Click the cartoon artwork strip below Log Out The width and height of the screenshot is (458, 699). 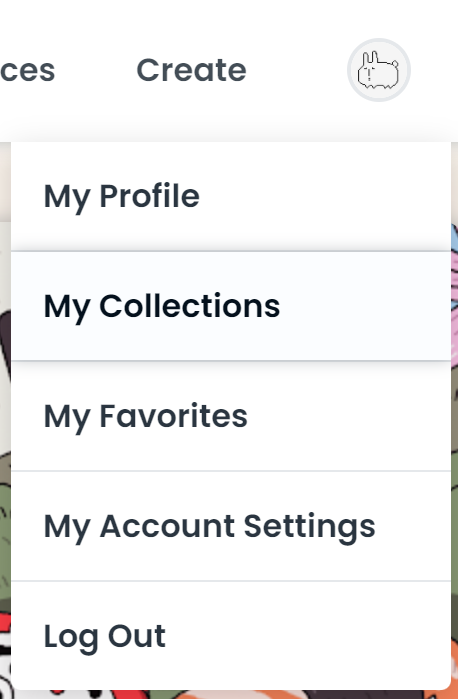pyautogui.click(x=229, y=695)
